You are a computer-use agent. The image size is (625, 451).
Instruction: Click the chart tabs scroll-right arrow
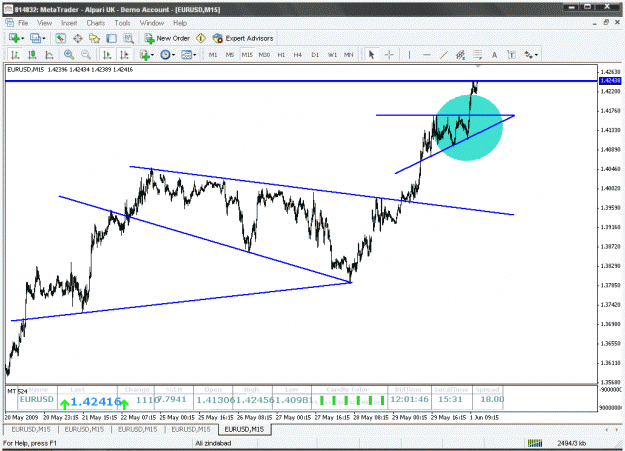(x=617, y=429)
